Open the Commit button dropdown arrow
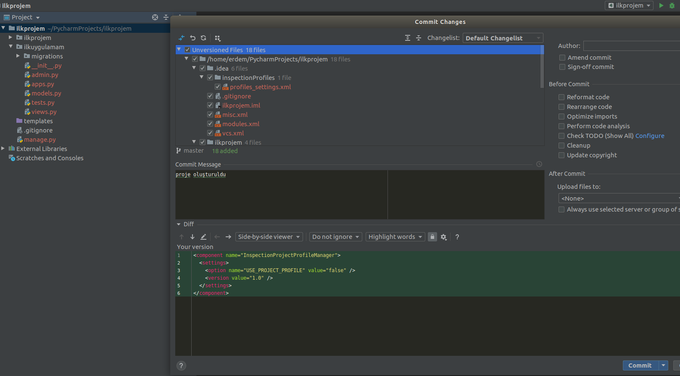The height and width of the screenshot is (376, 680). (663, 366)
